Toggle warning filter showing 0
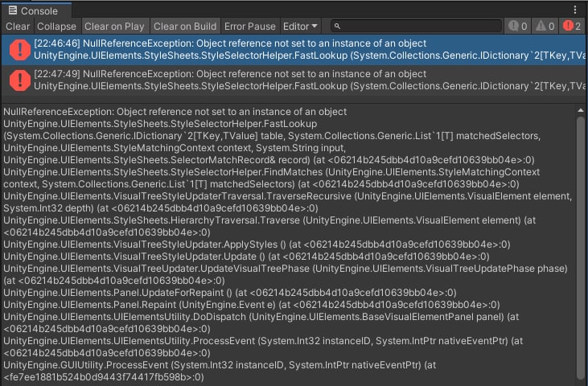The height and width of the screenshot is (386, 588). pos(545,27)
